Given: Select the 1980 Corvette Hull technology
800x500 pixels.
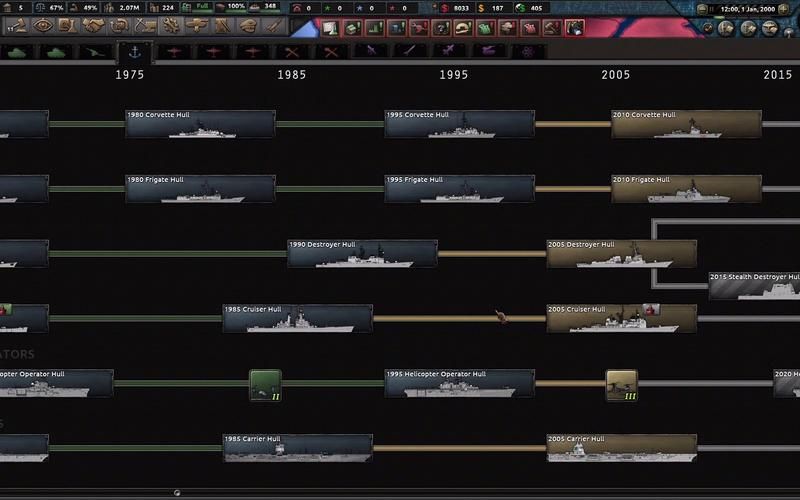Looking at the screenshot, I should click(x=201, y=124).
